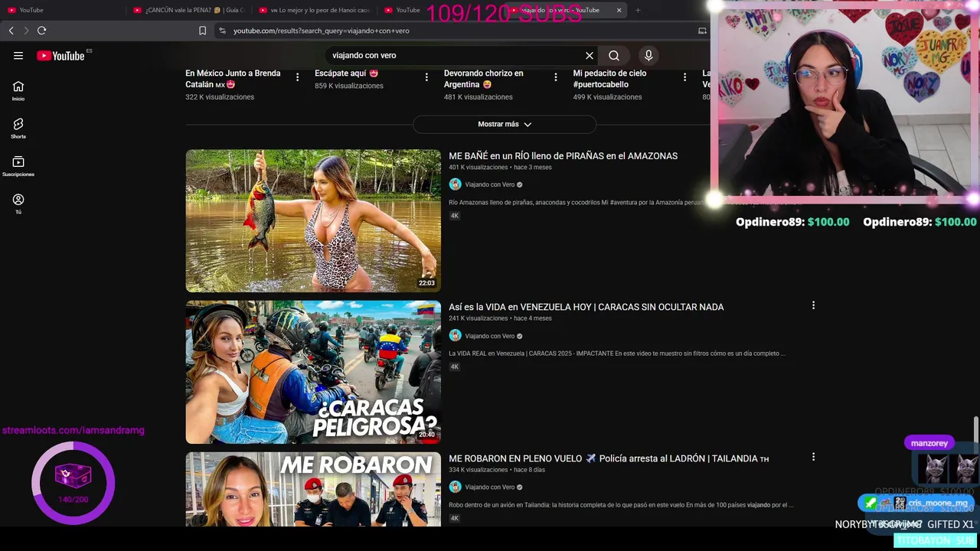Viewport: 980px width, 551px height.
Task: Open options for Escápate aquí short
Action: point(426,77)
